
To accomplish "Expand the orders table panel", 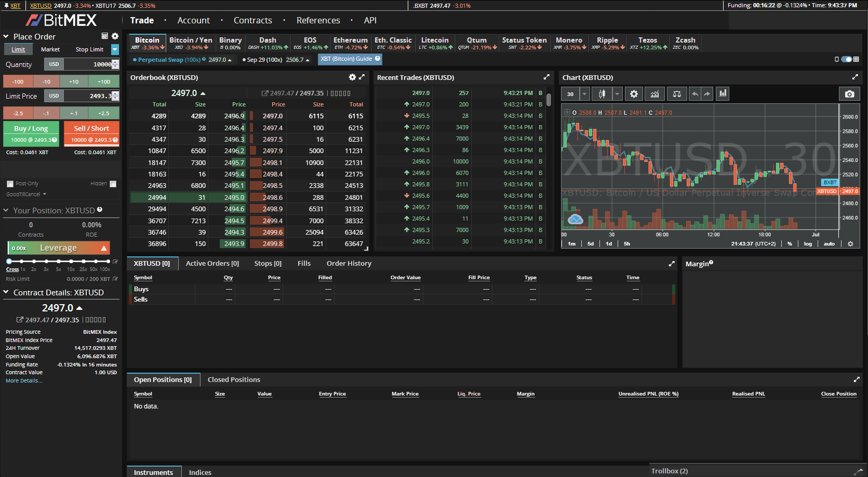I will (672, 264).
